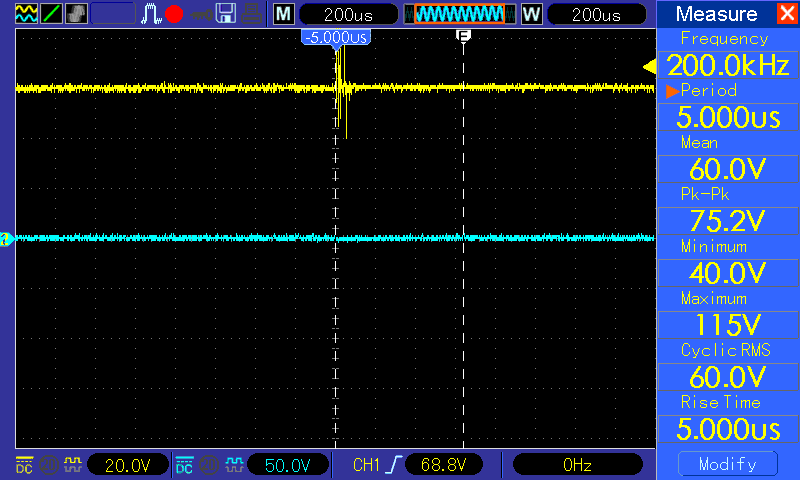Image resolution: width=800 pixels, height=480 pixels.
Task: Toggle yellow CH1 DC coupling indicator
Action: coord(24,465)
